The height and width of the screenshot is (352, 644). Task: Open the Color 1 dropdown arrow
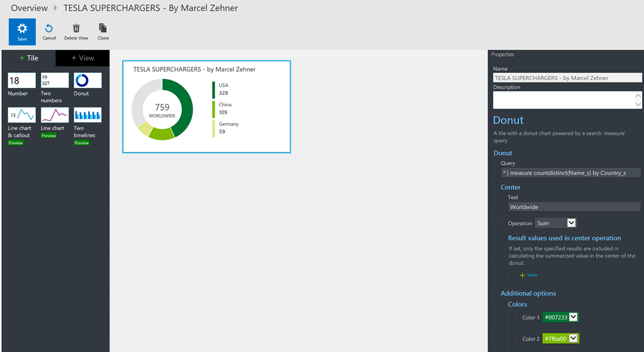tap(573, 317)
